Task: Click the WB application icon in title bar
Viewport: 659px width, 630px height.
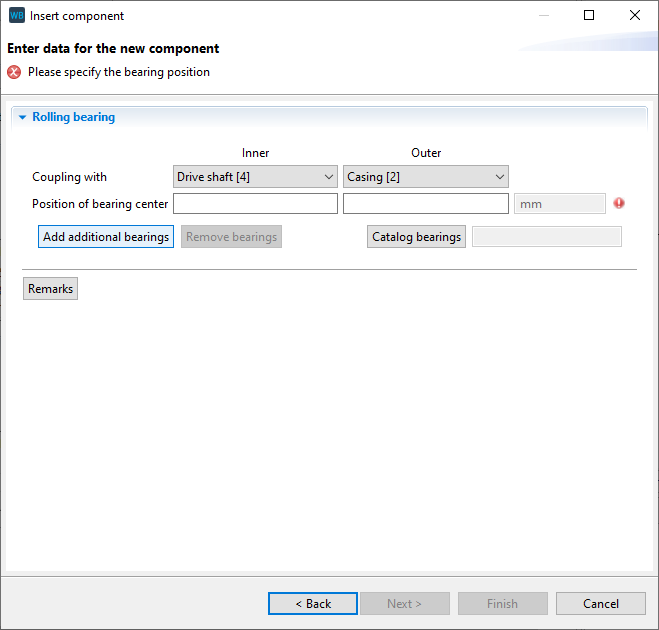Action: (16, 16)
